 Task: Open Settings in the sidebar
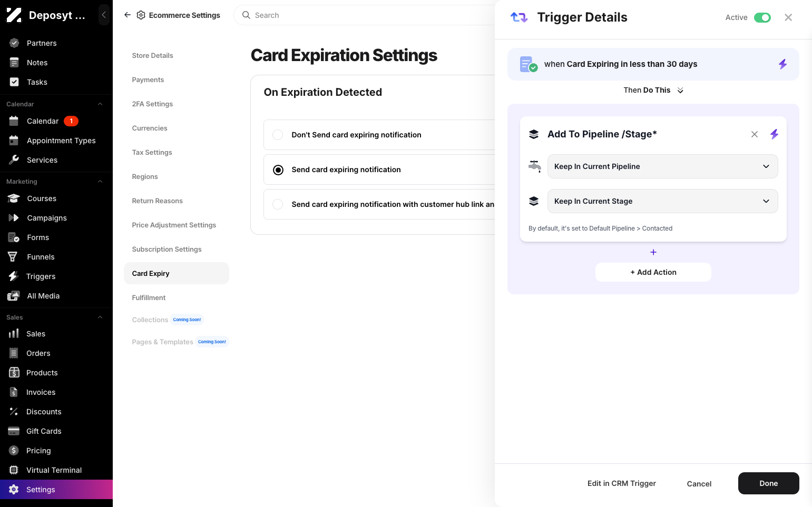click(x=56, y=490)
